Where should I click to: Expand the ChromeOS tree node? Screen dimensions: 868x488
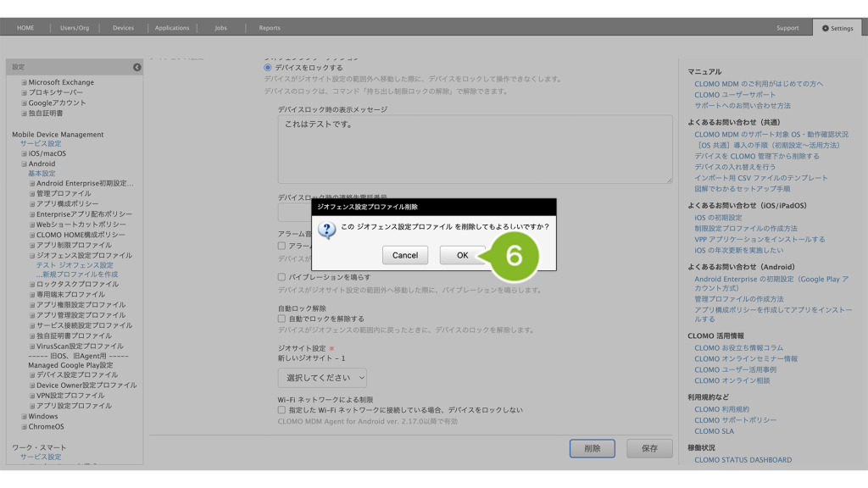tap(25, 427)
